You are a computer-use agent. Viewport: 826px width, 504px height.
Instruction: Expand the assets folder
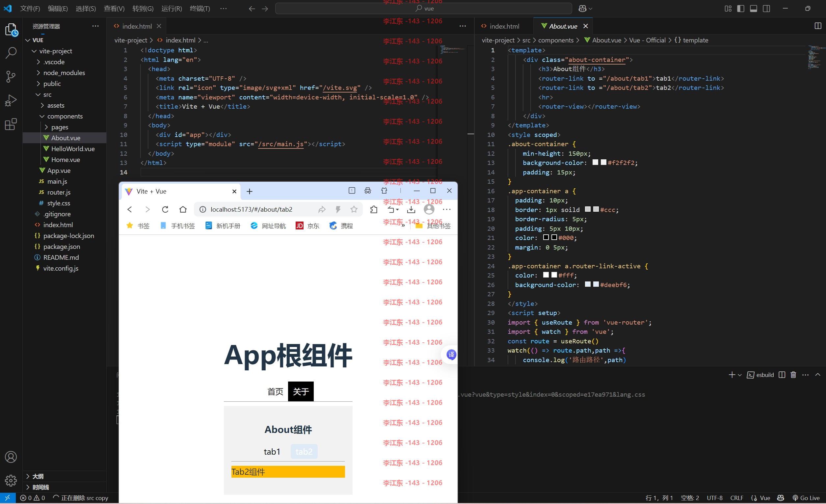(42, 105)
